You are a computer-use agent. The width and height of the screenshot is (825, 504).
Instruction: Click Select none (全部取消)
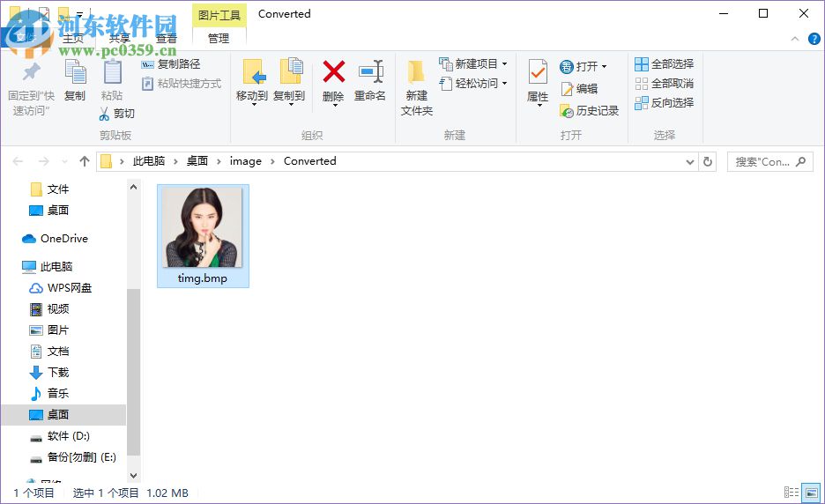pyautogui.click(x=664, y=83)
